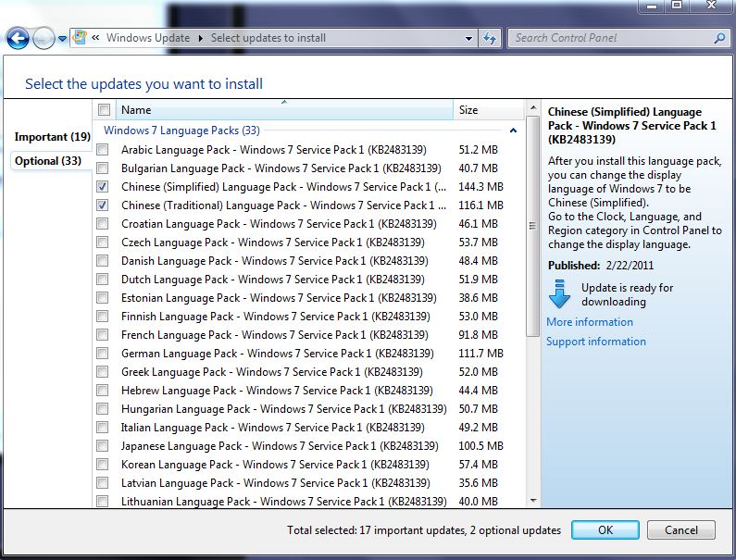Check the Danish Language Pack checkbox
736x560 pixels.
103,261
